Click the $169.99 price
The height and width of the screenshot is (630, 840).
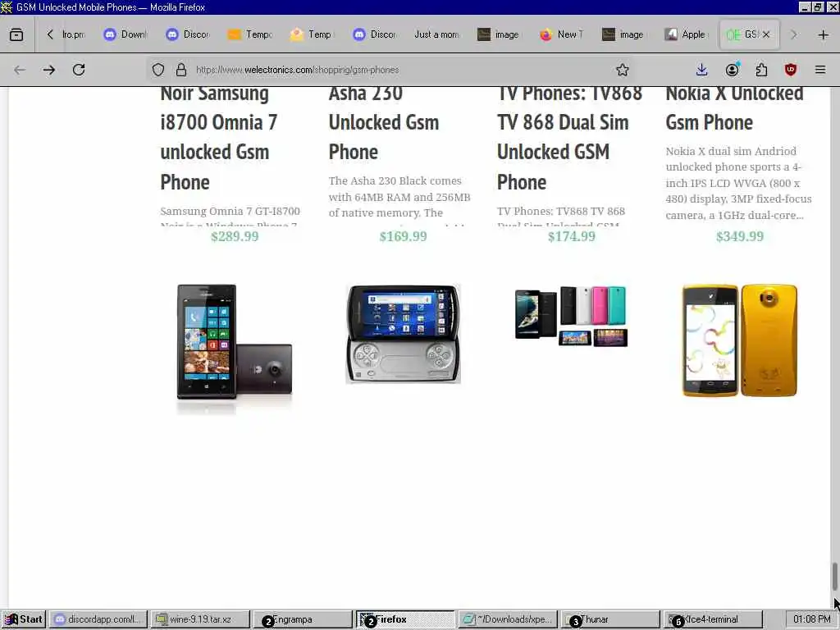(x=403, y=236)
